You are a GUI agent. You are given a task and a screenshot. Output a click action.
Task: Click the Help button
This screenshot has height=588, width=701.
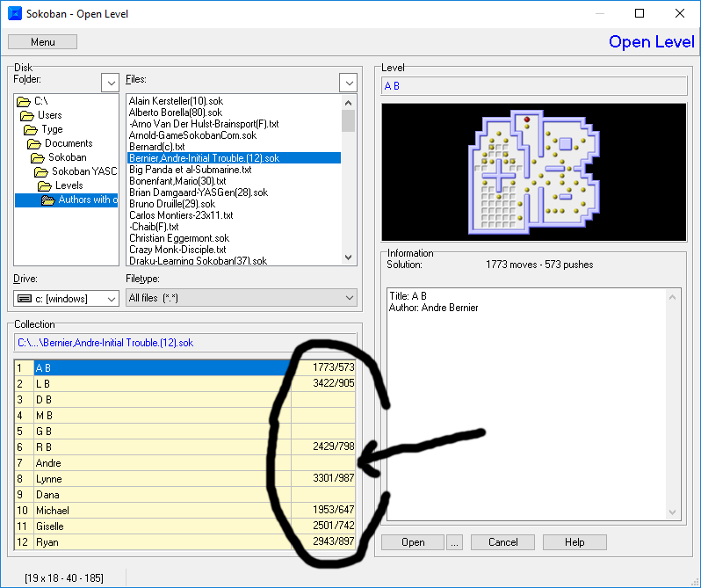pos(575,542)
